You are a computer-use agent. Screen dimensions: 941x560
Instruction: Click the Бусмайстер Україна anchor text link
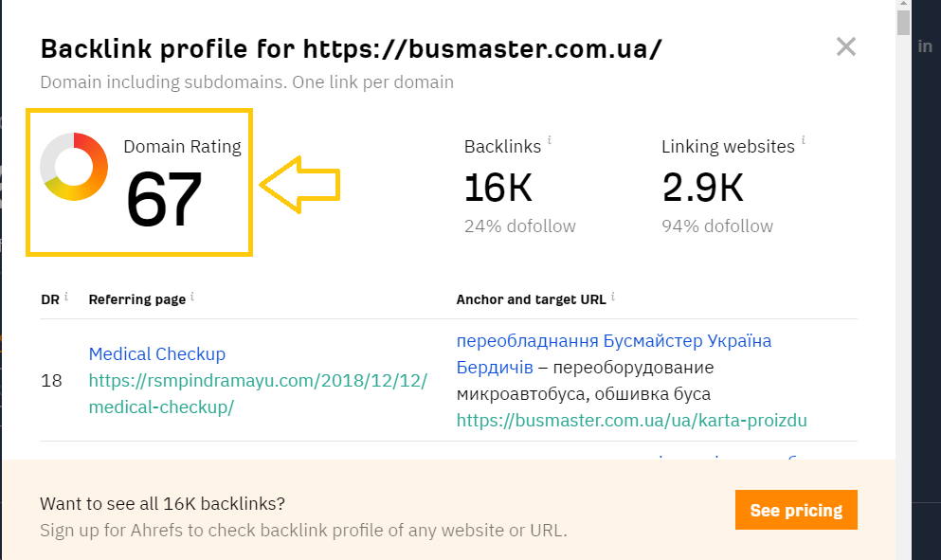[x=614, y=340]
